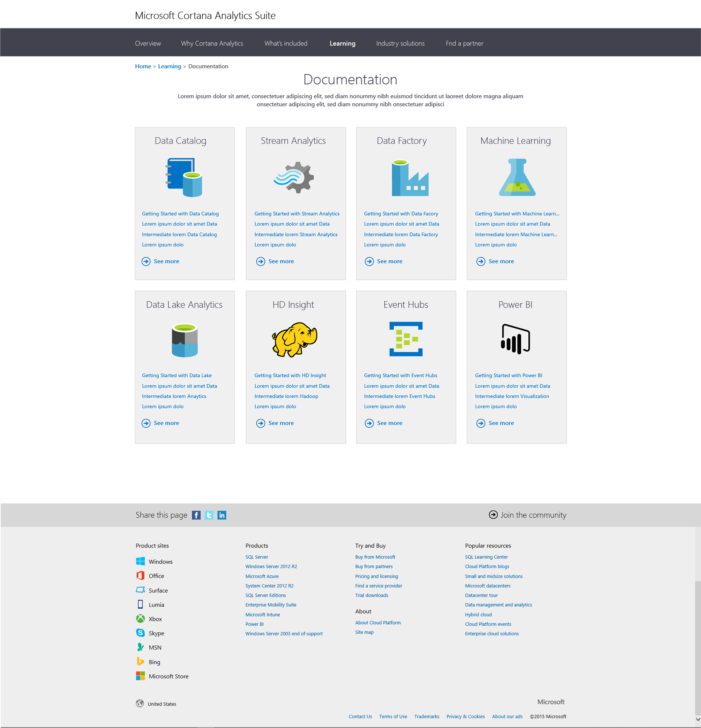The width and height of the screenshot is (701, 728).
Task: Click the Microsoft Cortana Analytics Suite title
Action: [x=205, y=16]
